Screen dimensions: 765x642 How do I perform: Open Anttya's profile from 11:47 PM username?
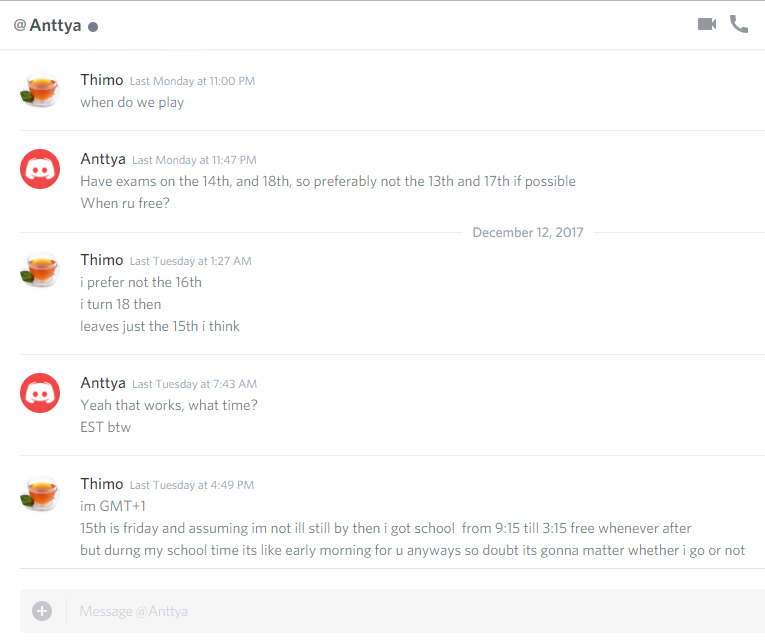coord(103,159)
